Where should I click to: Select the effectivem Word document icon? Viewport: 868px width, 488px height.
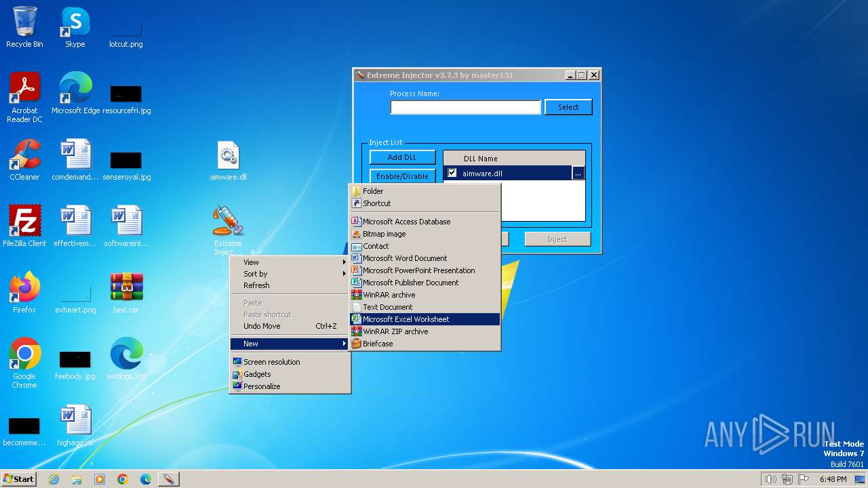coord(75,226)
